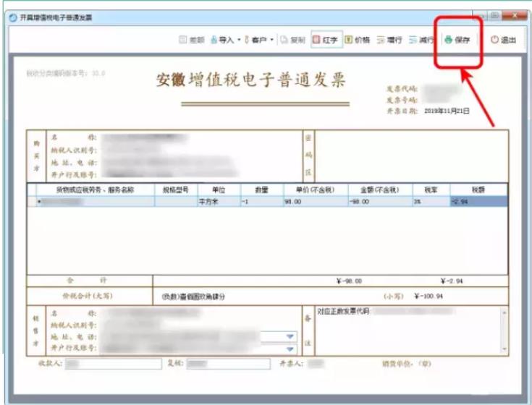Click the 价格 (Price) toolbar icon
This screenshot has height=405, width=532.
[x=358, y=40]
